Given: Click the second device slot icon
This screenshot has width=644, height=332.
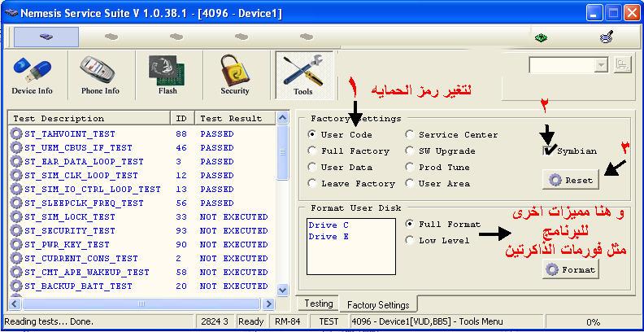Looking at the screenshot, I should tap(111, 37).
